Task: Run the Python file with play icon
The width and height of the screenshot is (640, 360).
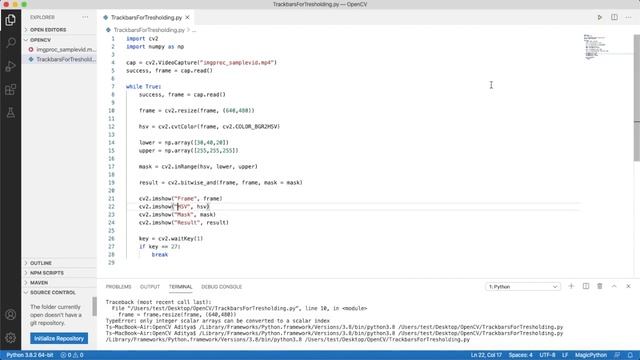Action: pos(600,18)
